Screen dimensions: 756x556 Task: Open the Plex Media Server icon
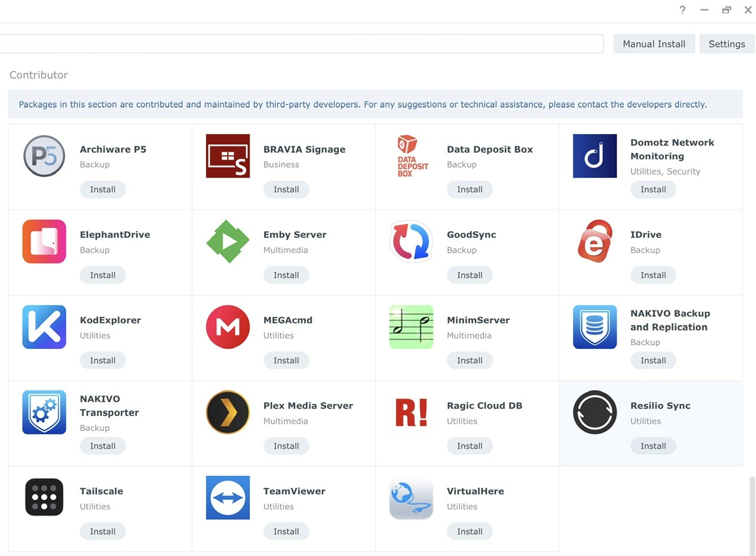[228, 413]
